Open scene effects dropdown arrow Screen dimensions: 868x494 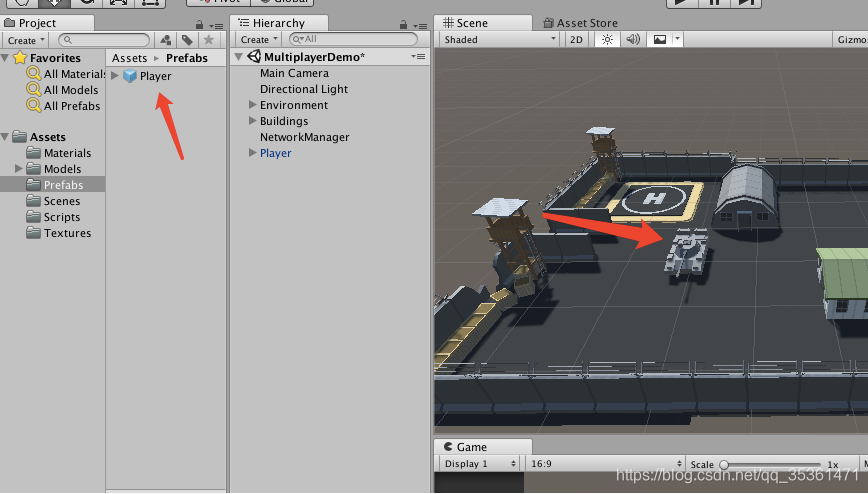[677, 39]
